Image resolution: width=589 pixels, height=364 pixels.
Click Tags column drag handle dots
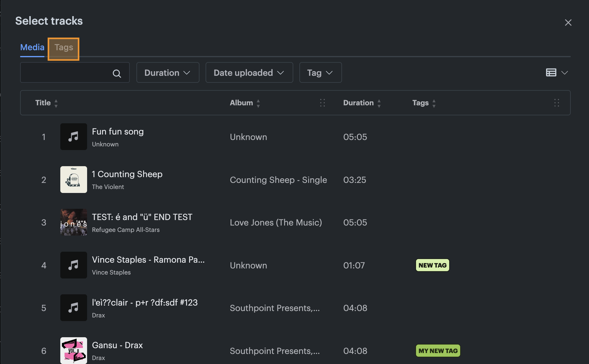[x=557, y=103]
